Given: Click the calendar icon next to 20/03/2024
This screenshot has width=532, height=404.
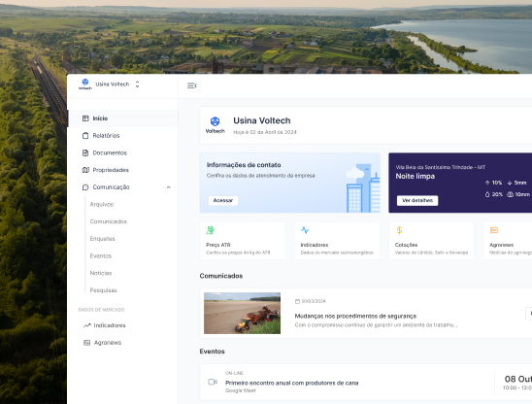Looking at the screenshot, I should pos(297,301).
